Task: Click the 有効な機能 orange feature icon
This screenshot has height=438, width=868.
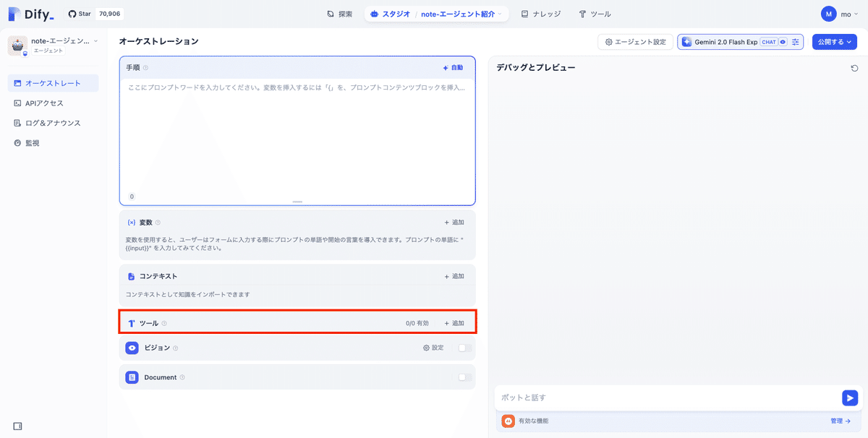Action: tap(508, 420)
